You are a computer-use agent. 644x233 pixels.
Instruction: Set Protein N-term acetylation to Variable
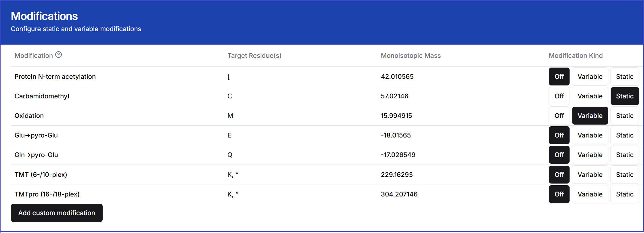pos(590,77)
